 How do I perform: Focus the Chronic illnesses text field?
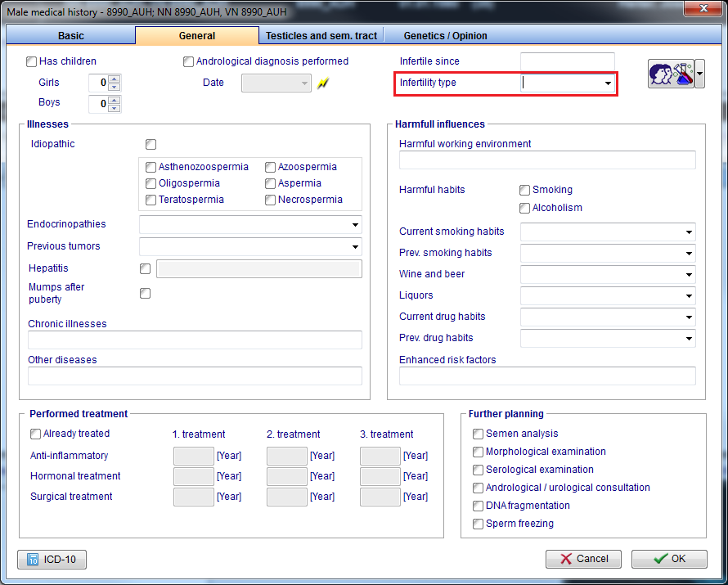coord(195,340)
